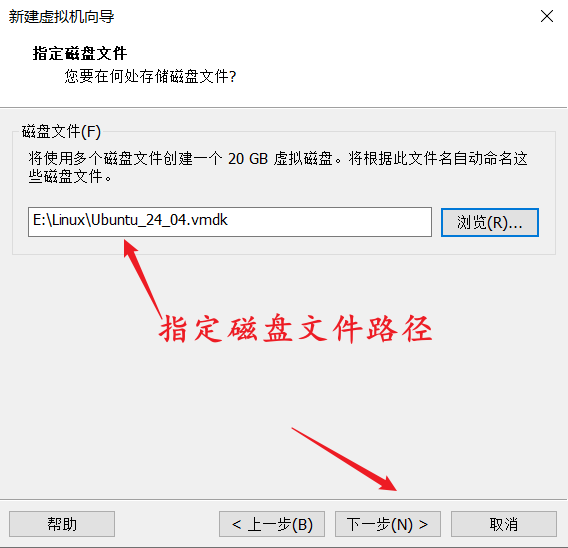Click the .vmdk extension in the path

(x=209, y=220)
